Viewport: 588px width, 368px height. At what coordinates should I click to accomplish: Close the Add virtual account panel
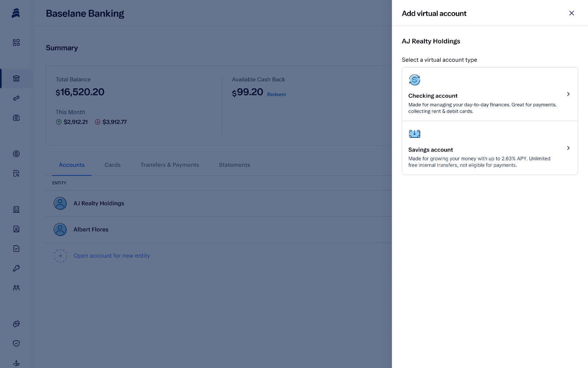pyautogui.click(x=571, y=13)
